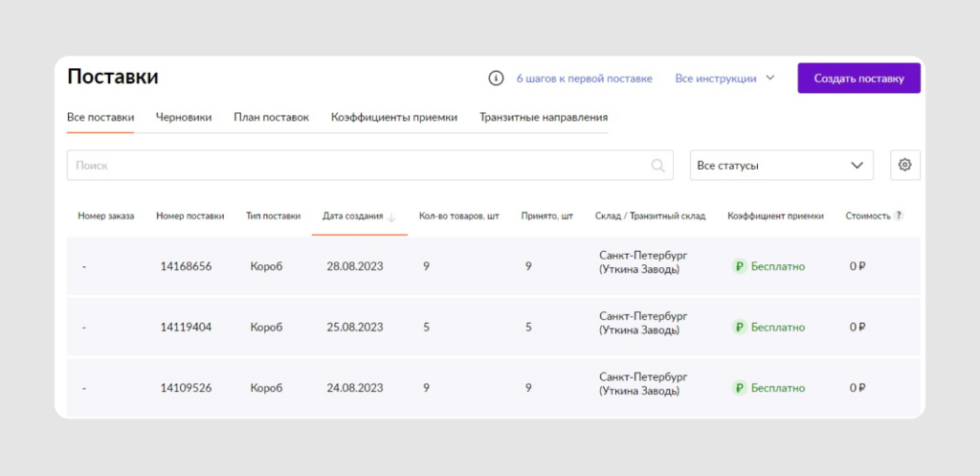980x476 pixels.
Task: Go to Коэффициенты приемки tab
Action: point(393,117)
